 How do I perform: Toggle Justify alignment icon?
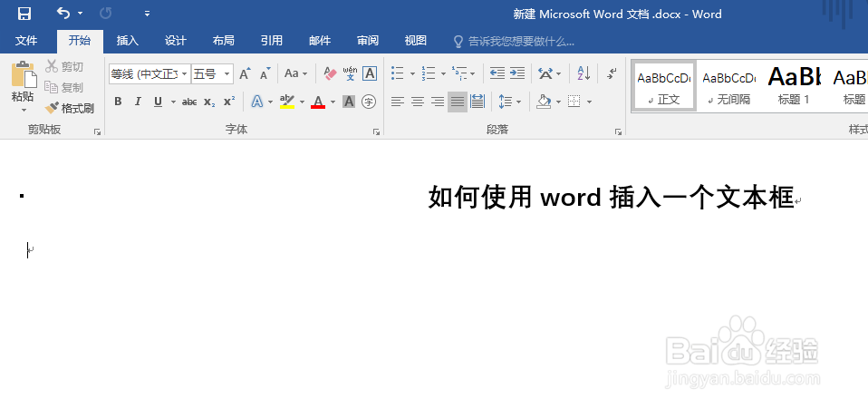pyautogui.click(x=458, y=102)
